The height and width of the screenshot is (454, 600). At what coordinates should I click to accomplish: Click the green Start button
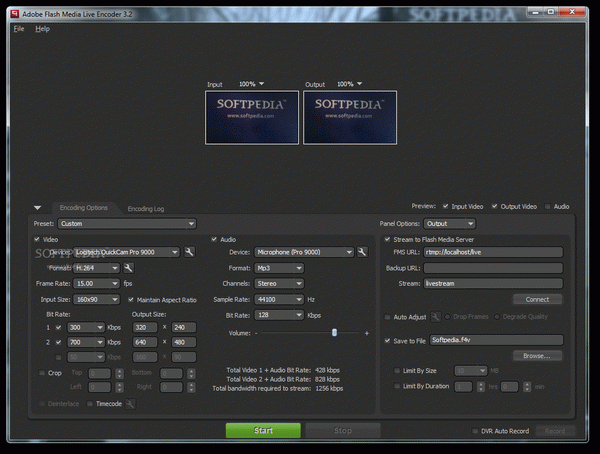click(263, 430)
